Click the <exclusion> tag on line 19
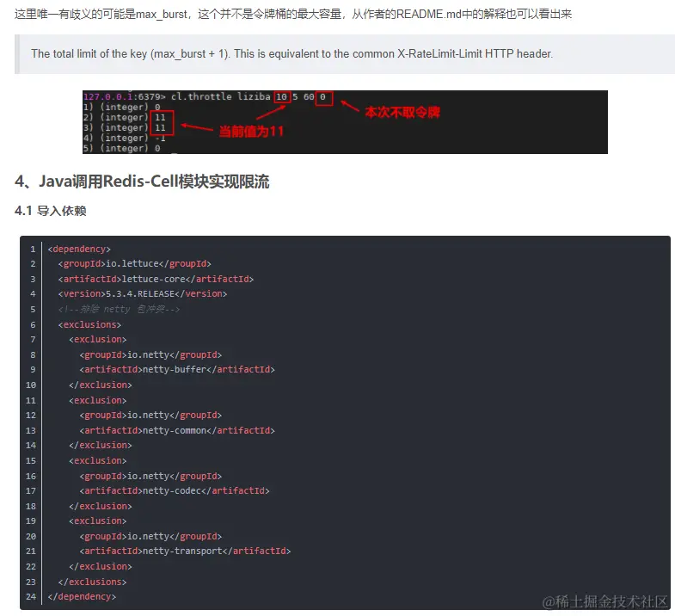The height and width of the screenshot is (616, 675). click(98, 521)
